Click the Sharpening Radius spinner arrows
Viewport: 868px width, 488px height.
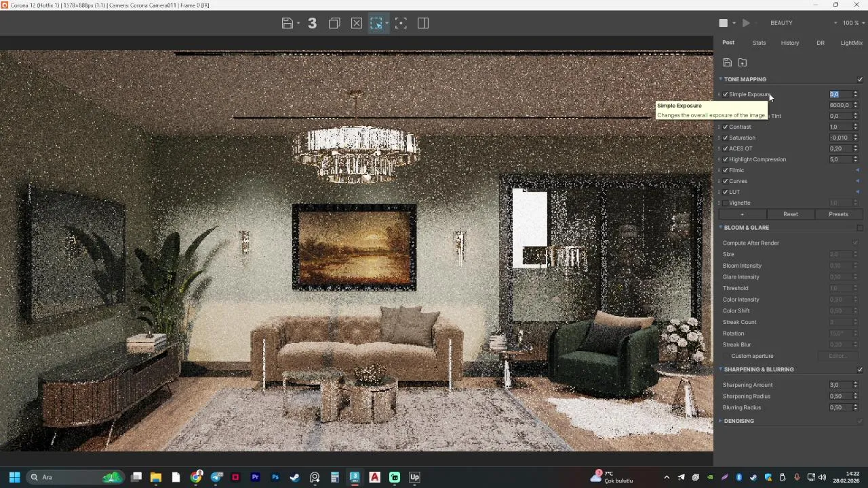pos(855,396)
